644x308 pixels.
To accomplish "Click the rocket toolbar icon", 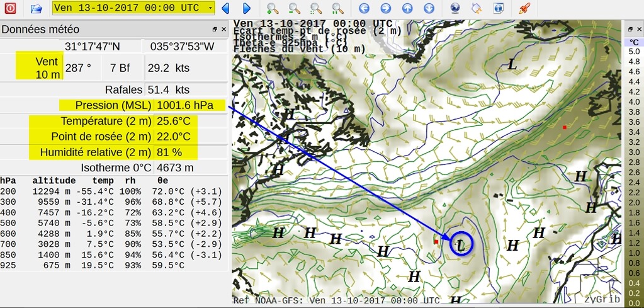I will pyautogui.click(x=524, y=8).
